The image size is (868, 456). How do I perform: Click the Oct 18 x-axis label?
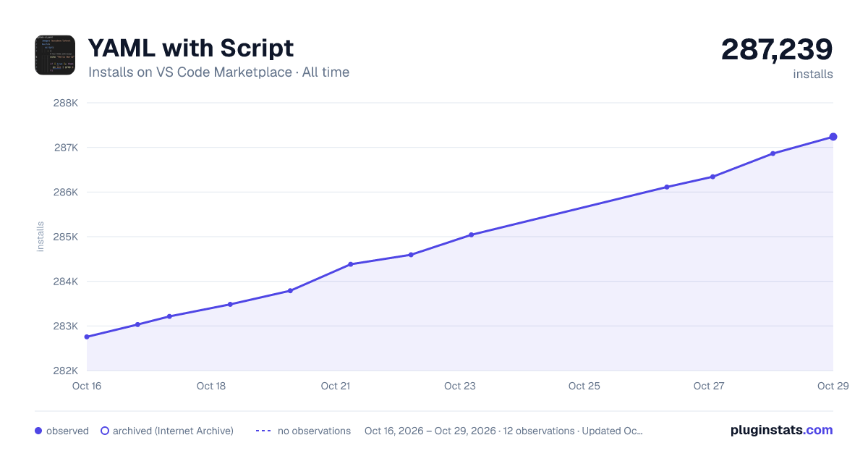pos(211,386)
